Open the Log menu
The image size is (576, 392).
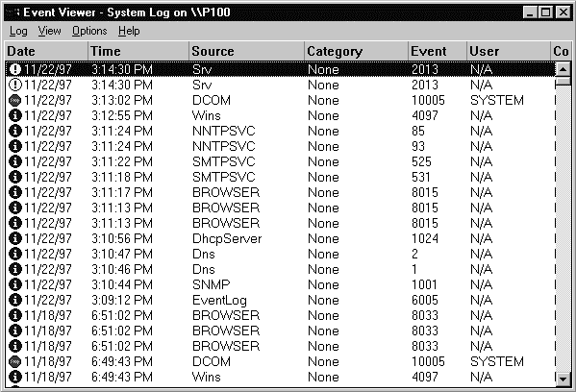18,31
